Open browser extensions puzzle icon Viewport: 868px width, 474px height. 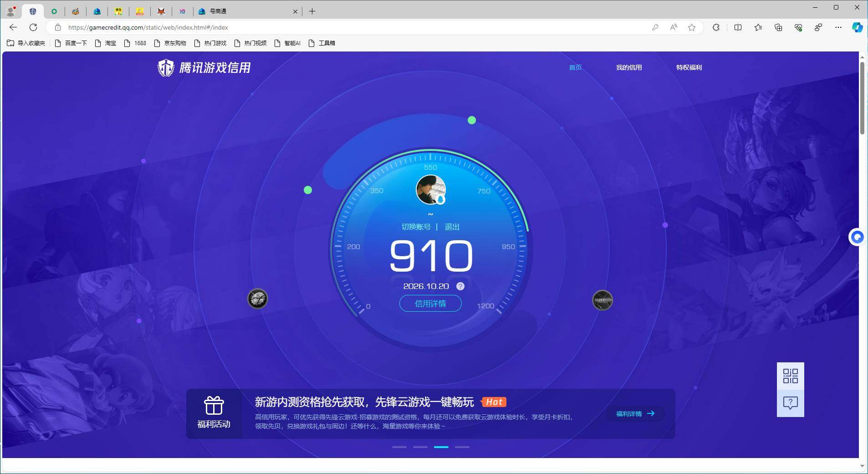click(x=716, y=27)
